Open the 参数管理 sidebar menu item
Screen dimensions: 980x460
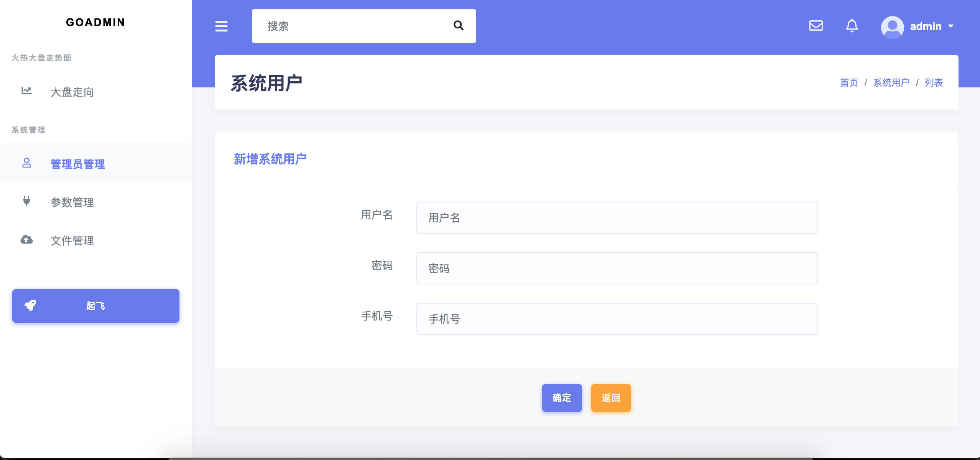(72, 202)
